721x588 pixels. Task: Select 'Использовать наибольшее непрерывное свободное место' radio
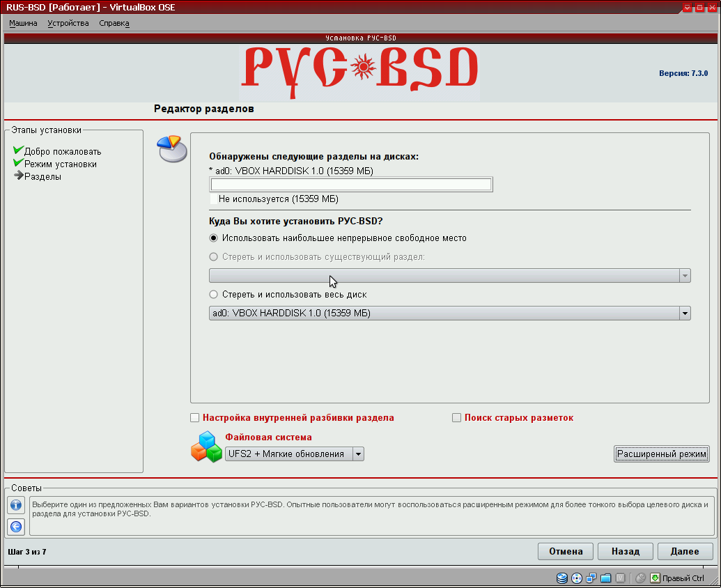click(x=213, y=238)
